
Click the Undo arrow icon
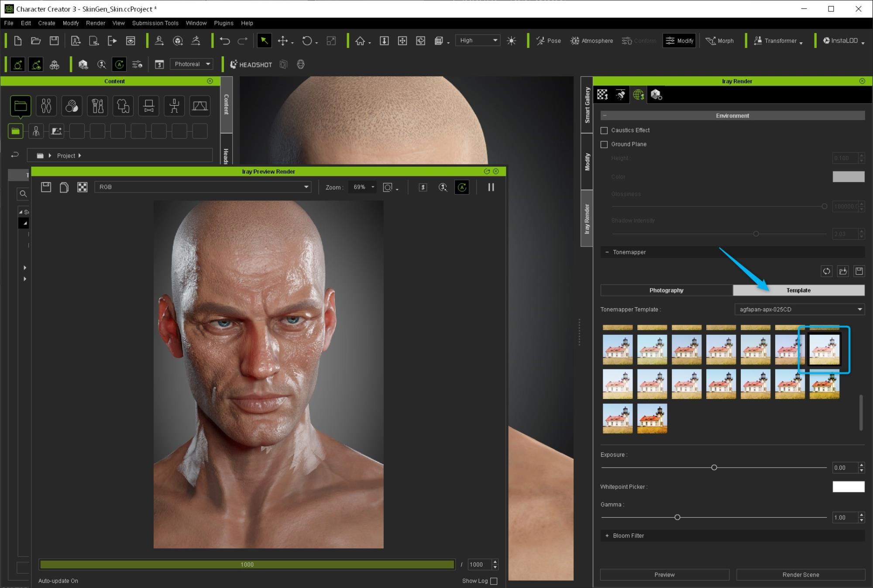click(x=225, y=41)
